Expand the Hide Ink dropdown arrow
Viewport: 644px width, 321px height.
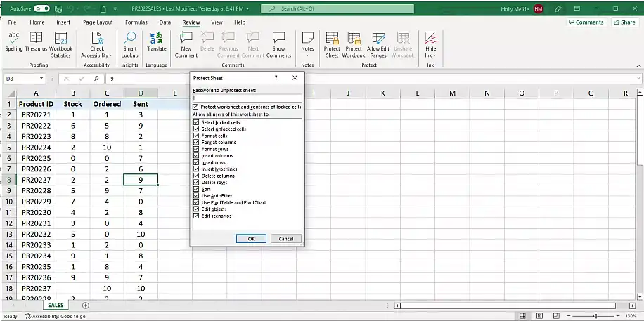[x=434, y=55]
